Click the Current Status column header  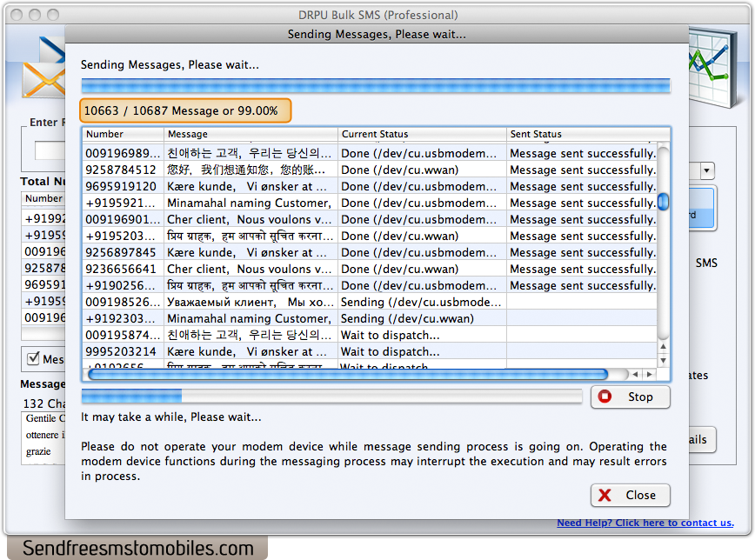point(422,134)
